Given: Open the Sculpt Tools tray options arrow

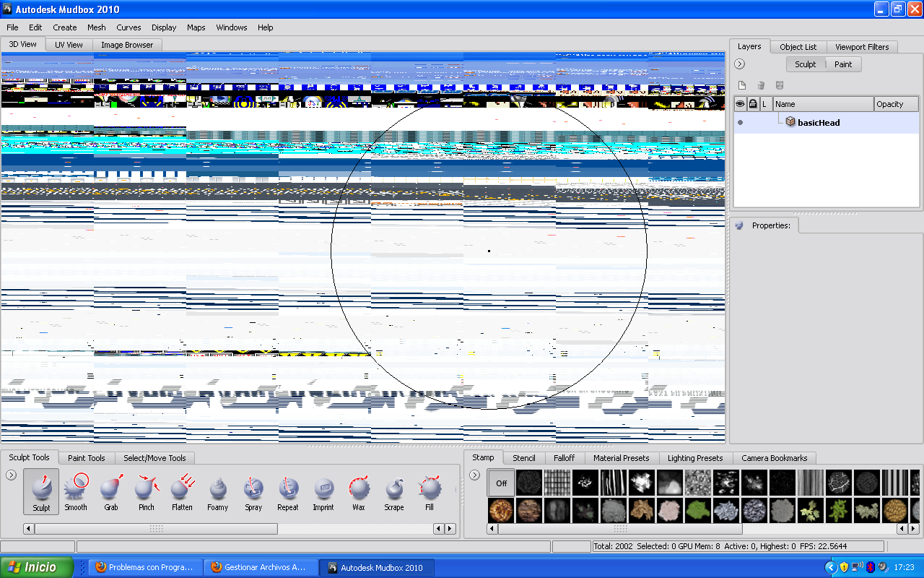Looking at the screenshot, I should click(x=11, y=475).
